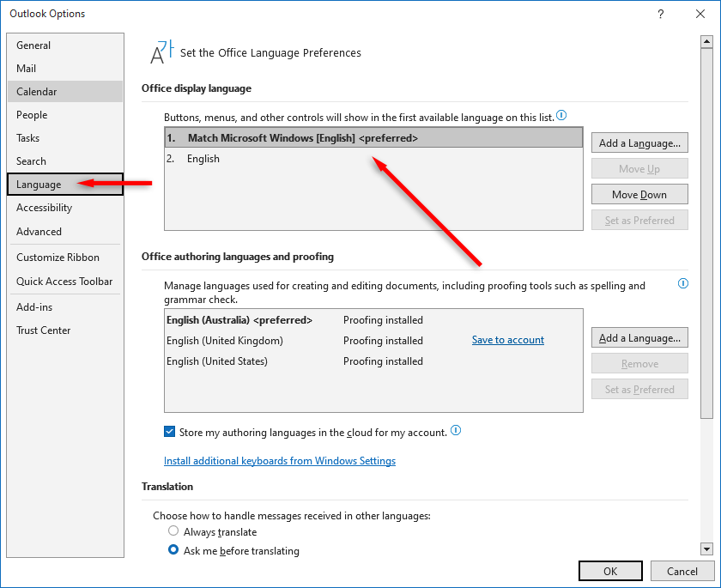Click the Help question mark icon

coord(660,14)
